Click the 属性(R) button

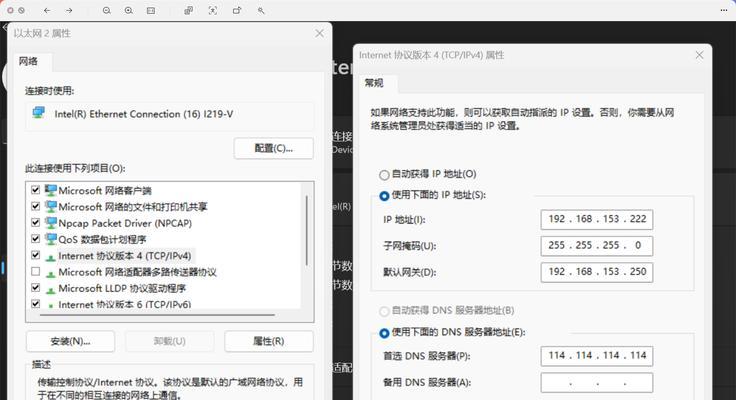click(x=268, y=341)
